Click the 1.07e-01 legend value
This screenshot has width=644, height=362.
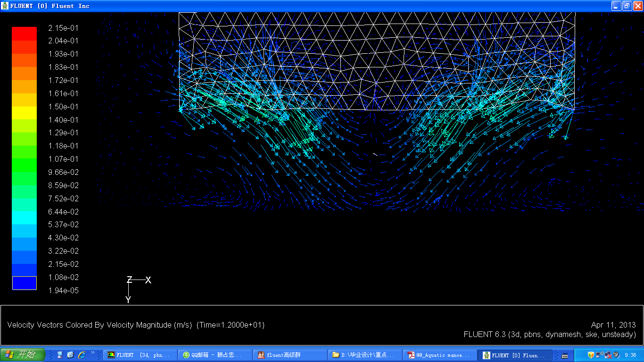(64, 159)
